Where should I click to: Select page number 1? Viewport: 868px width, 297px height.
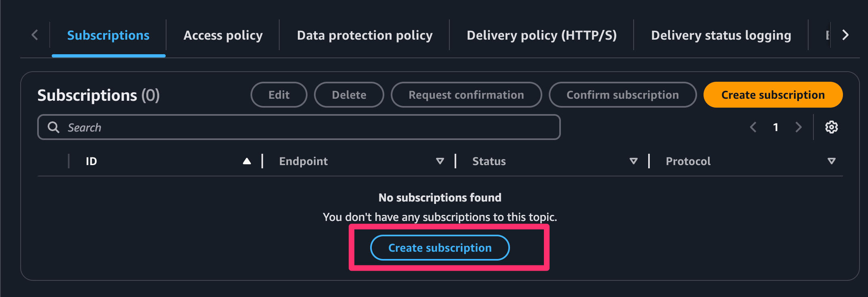pyautogui.click(x=775, y=127)
